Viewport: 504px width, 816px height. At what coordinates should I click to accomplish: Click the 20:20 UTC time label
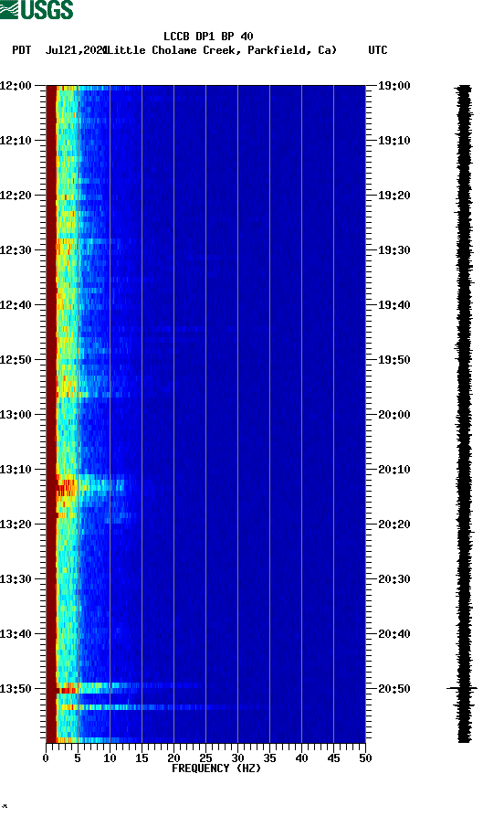[394, 525]
